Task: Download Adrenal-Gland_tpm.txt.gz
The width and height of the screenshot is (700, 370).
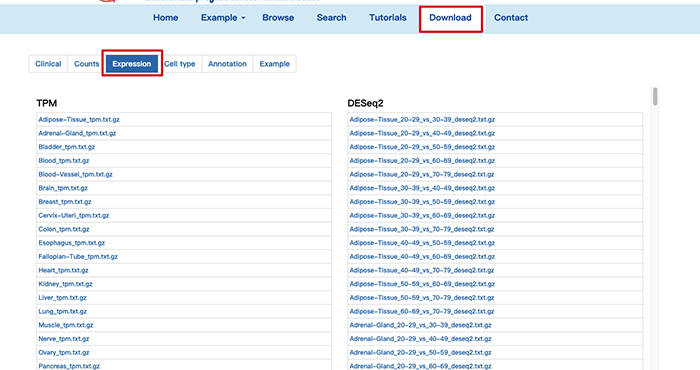Action: point(77,133)
